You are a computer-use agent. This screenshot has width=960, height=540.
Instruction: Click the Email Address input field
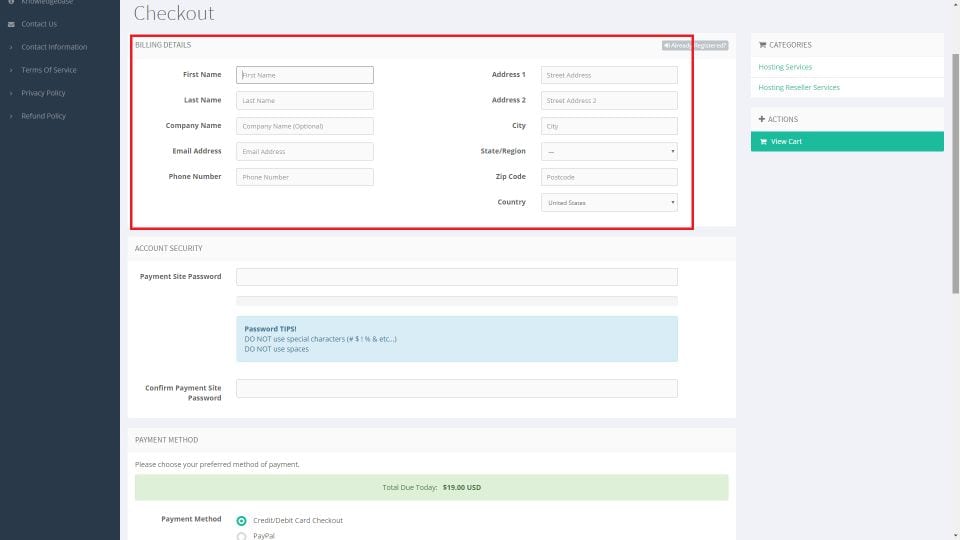tap(305, 152)
